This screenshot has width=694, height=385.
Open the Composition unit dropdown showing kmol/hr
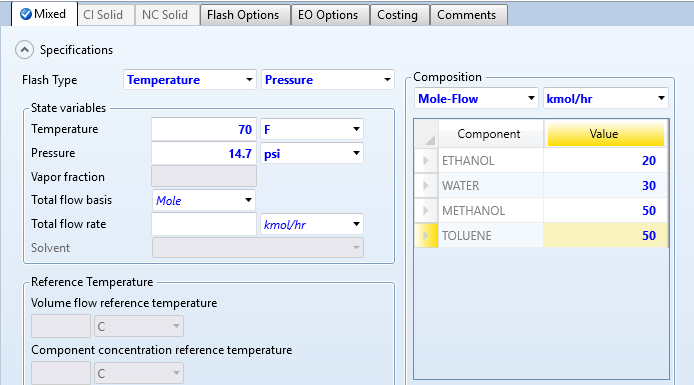coord(605,98)
